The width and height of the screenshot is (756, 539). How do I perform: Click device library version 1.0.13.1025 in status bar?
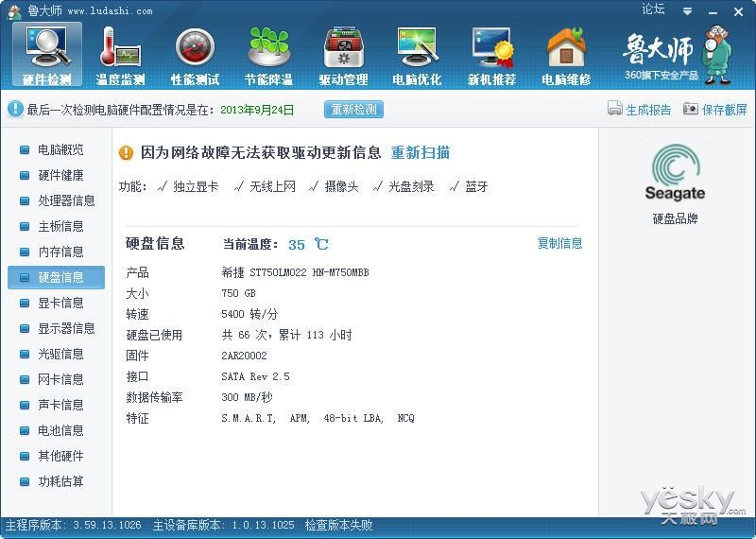[x=264, y=525]
